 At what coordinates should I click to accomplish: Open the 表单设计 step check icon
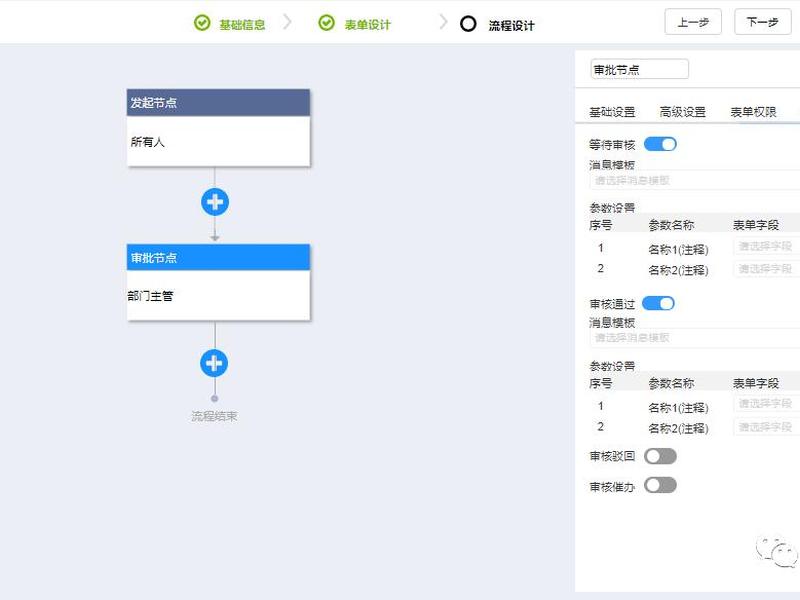pos(327,23)
